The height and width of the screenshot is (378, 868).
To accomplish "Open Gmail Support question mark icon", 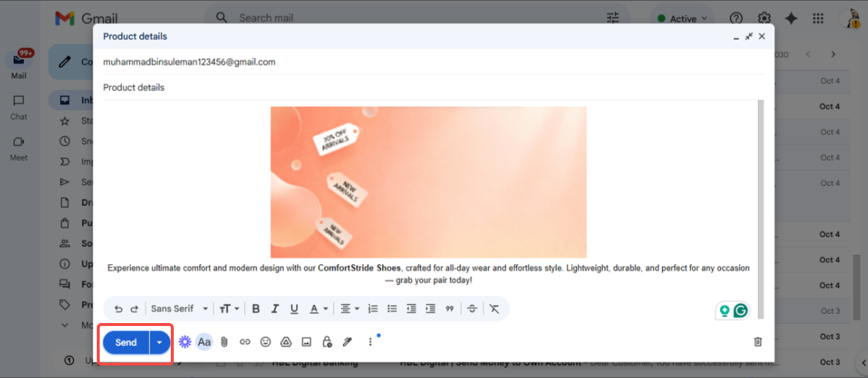I will point(736,18).
